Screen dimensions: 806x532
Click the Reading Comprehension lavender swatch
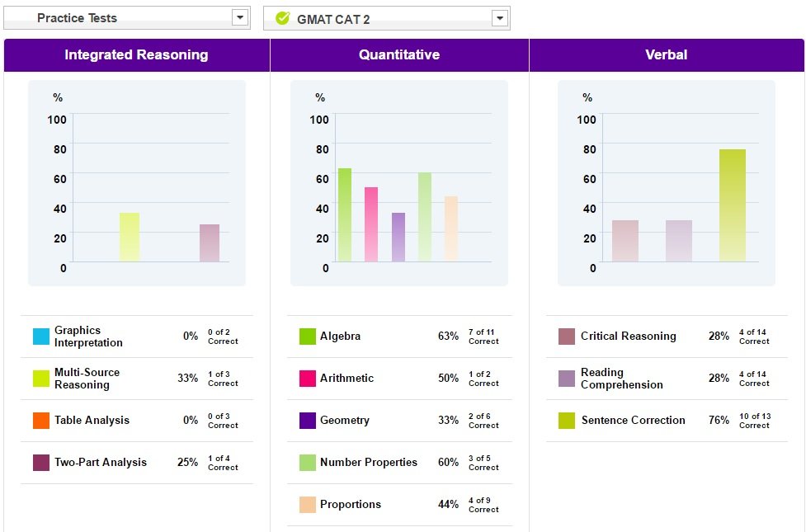coord(567,379)
